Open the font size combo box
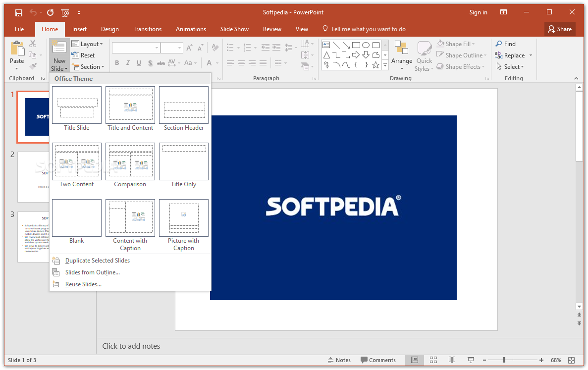The width and height of the screenshot is (588, 370). pyautogui.click(x=171, y=48)
